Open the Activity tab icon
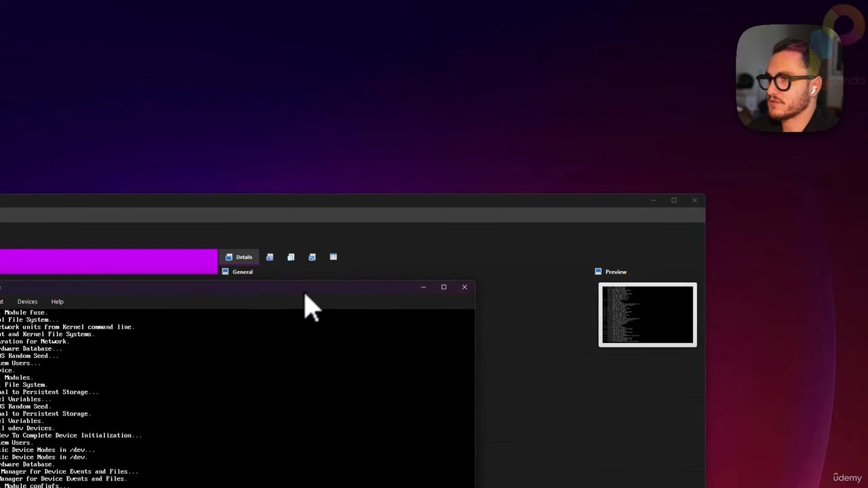 coord(312,257)
